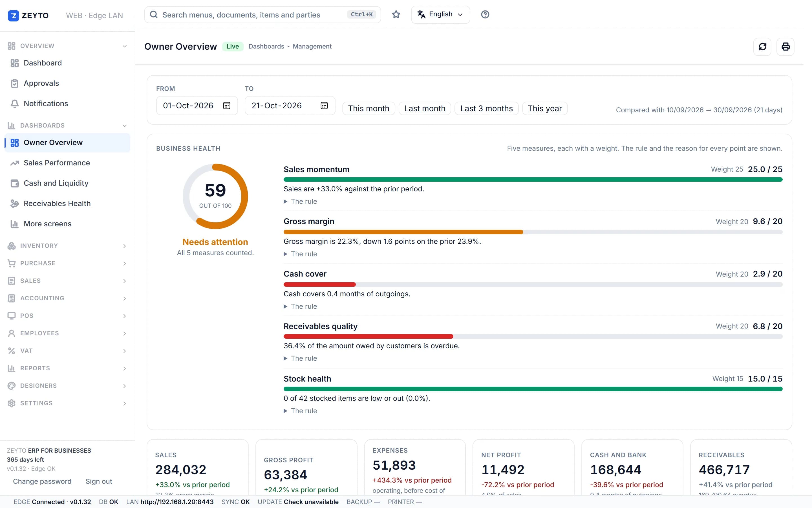812x508 pixels.
Task: Open the English language dropdown
Action: 440,14
